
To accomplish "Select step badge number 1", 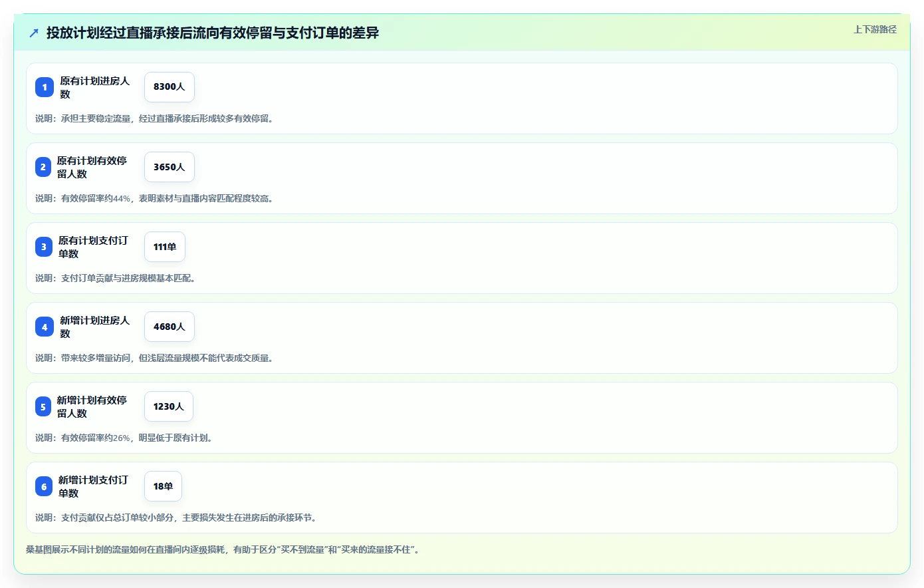I will [45, 87].
